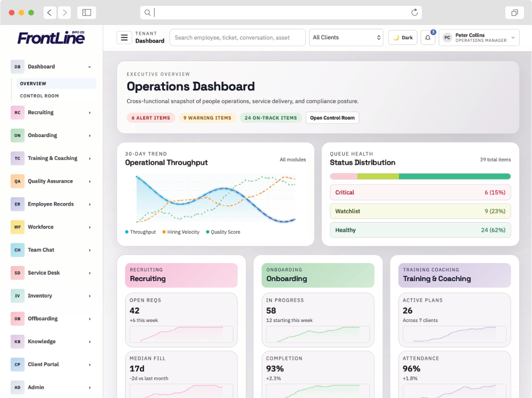Select the Inventory sidebar icon

tap(16, 295)
